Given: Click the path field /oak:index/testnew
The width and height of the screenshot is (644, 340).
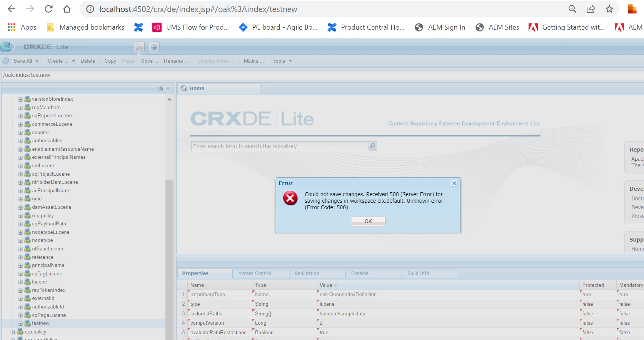Looking at the screenshot, I should (322, 75).
